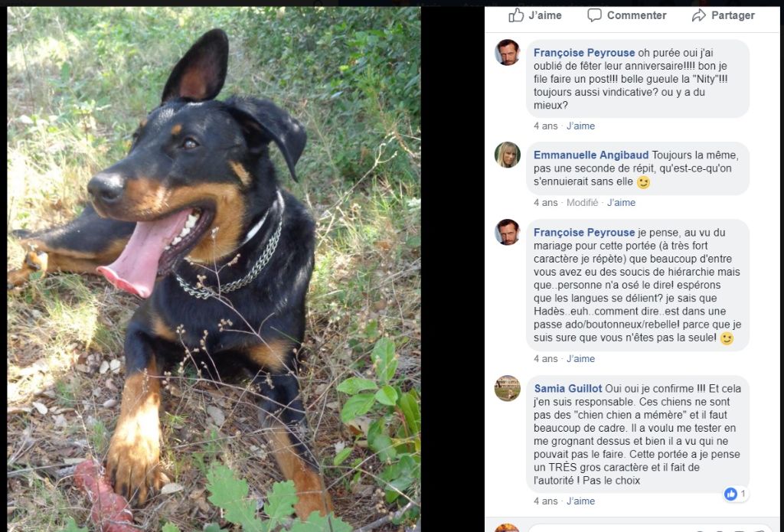Open Samia Guillot's profile name link
Viewport: 784px width, 532px height.
(568, 389)
